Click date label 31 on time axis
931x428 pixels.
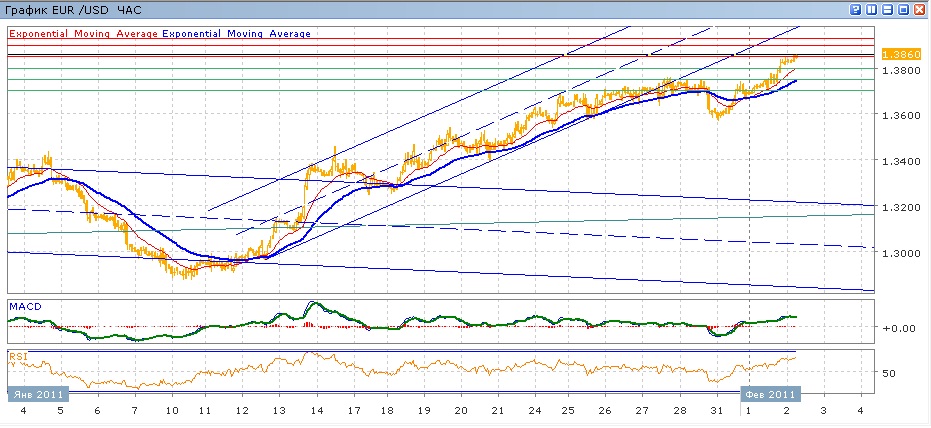coord(717,411)
